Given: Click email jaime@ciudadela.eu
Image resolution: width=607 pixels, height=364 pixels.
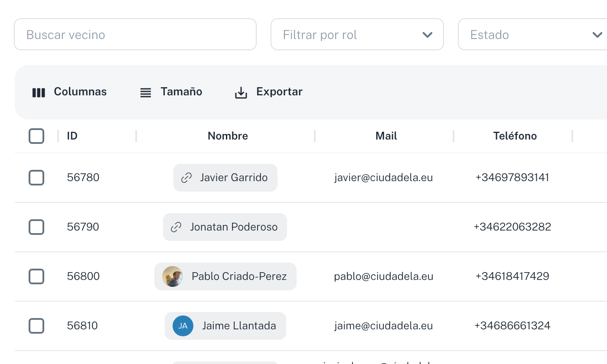Looking at the screenshot, I should 384,326.
